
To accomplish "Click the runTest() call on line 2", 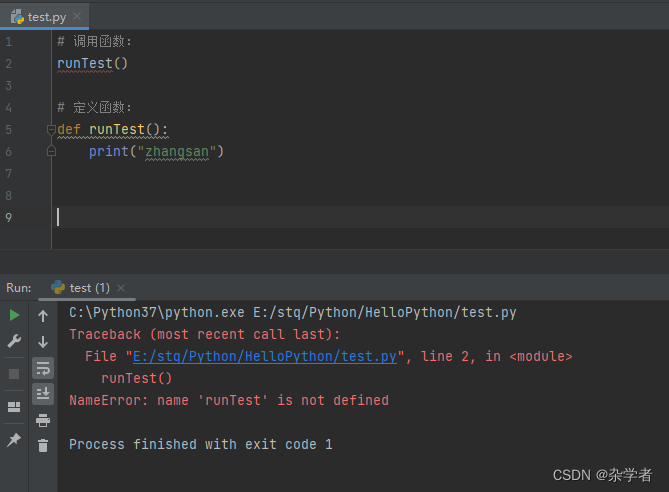I will tap(93, 64).
